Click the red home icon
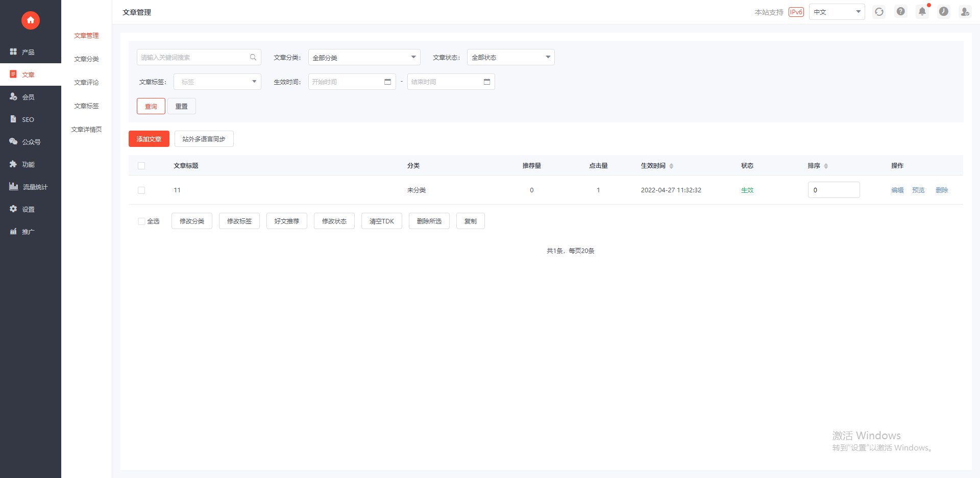 pos(31,20)
